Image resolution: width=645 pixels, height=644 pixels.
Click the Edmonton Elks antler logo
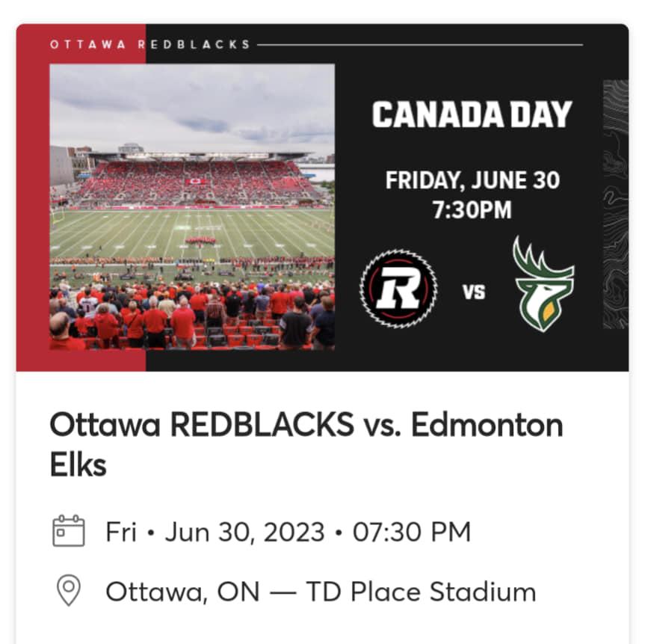543,284
